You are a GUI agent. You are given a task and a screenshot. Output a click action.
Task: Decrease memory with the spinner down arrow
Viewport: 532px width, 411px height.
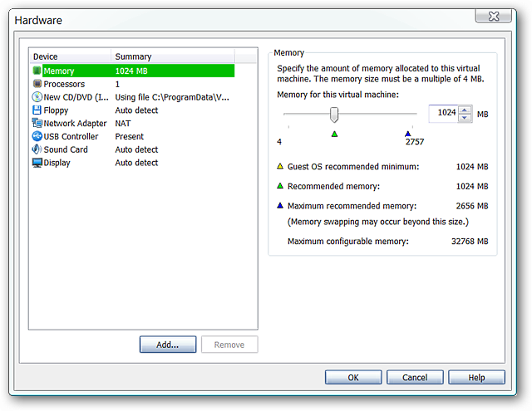coord(465,118)
